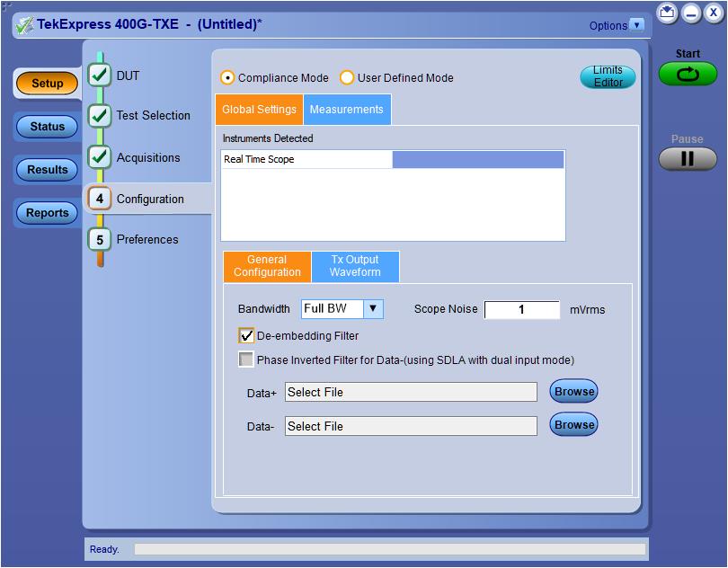Viewport: 728px width, 568px height.
Task: Click the Start run button
Action: 688,74
